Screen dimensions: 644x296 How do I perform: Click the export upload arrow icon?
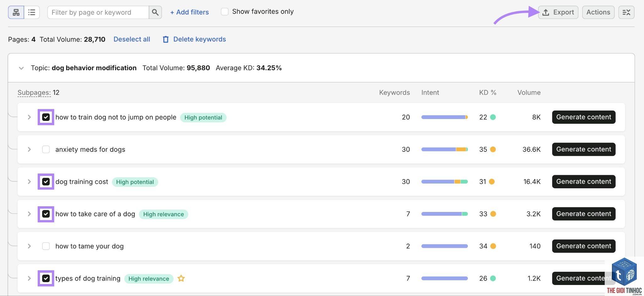click(546, 12)
